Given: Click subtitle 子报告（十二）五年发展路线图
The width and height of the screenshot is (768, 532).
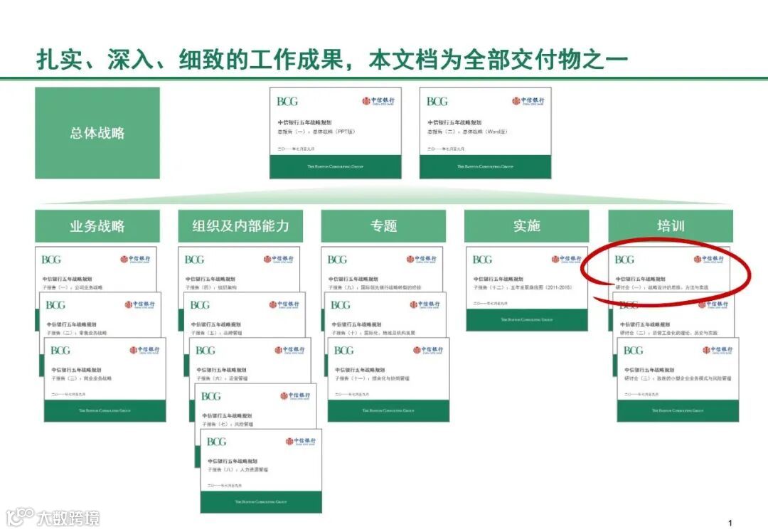Looking at the screenshot, I should click(523, 287).
